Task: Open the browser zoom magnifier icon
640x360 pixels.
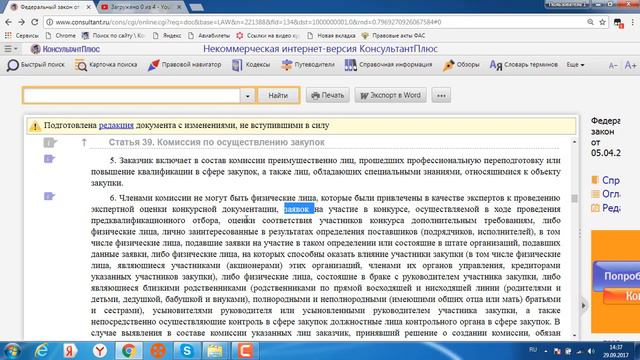Action: coord(591,22)
